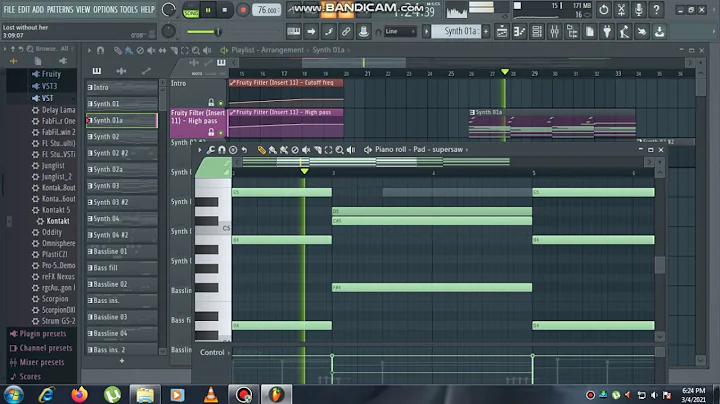Screen dimensions: 720x404
Task: Select the Zoom tool in Playlist toolbar
Action: tap(196, 50)
